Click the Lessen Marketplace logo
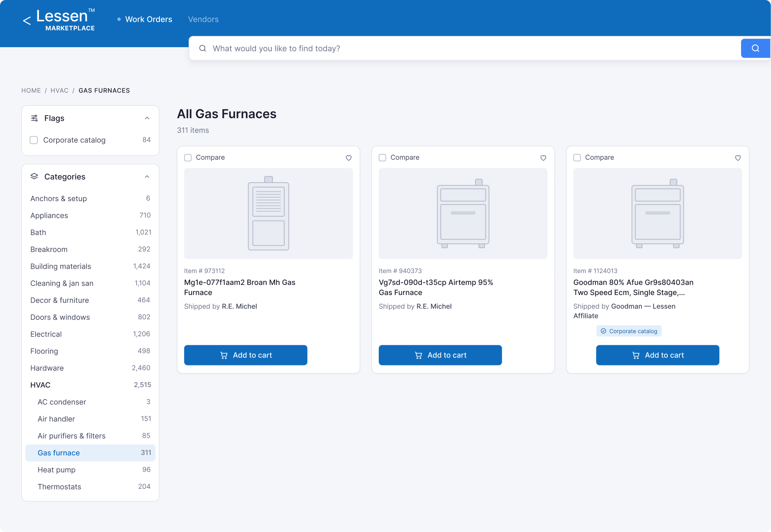 pyautogui.click(x=66, y=20)
